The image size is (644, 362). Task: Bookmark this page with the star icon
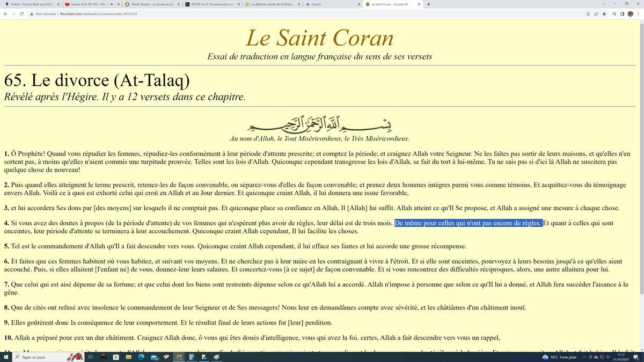point(604,13)
